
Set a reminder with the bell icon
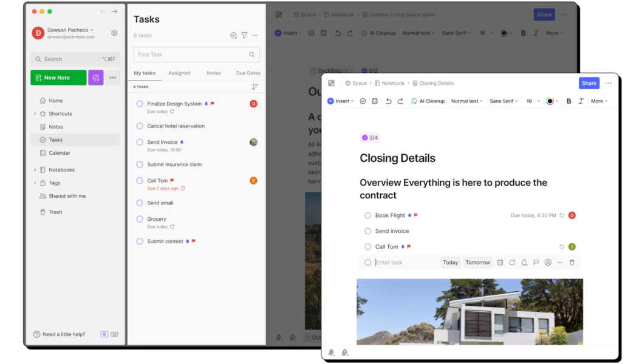[524, 262]
